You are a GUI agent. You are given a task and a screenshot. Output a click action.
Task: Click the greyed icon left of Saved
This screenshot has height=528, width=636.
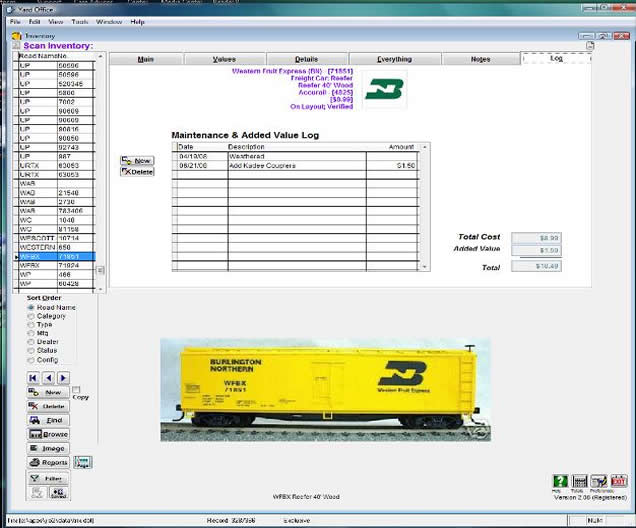click(37, 493)
